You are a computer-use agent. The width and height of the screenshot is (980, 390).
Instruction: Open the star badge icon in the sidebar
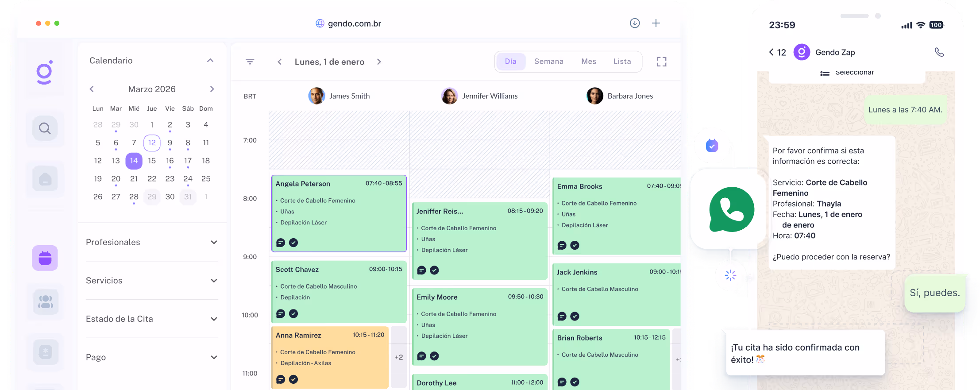pos(45,352)
